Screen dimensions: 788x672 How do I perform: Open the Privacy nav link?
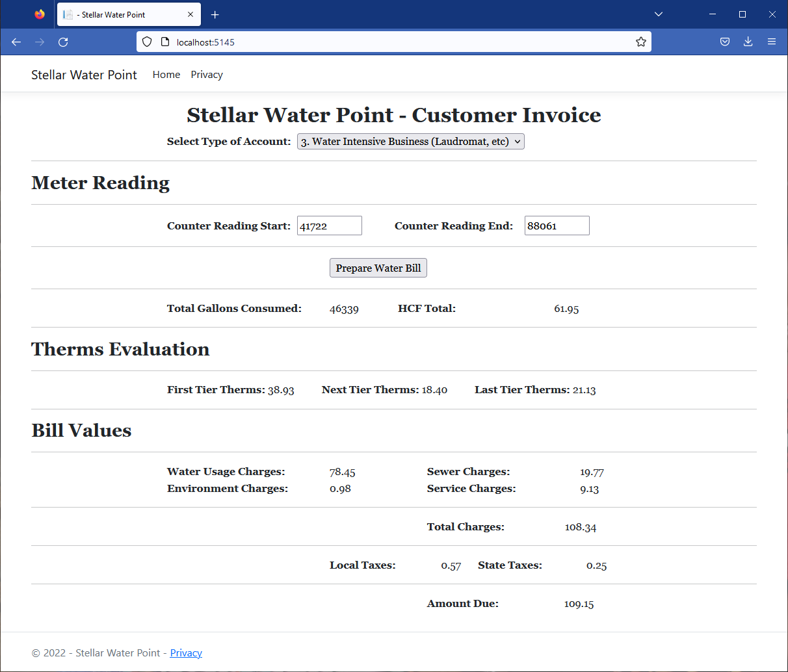point(207,75)
